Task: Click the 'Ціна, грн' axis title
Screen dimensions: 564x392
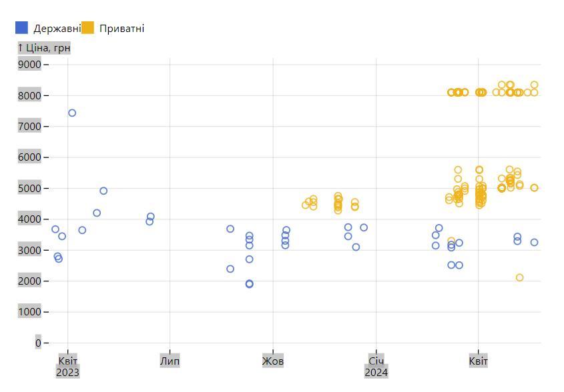Action: [44, 48]
